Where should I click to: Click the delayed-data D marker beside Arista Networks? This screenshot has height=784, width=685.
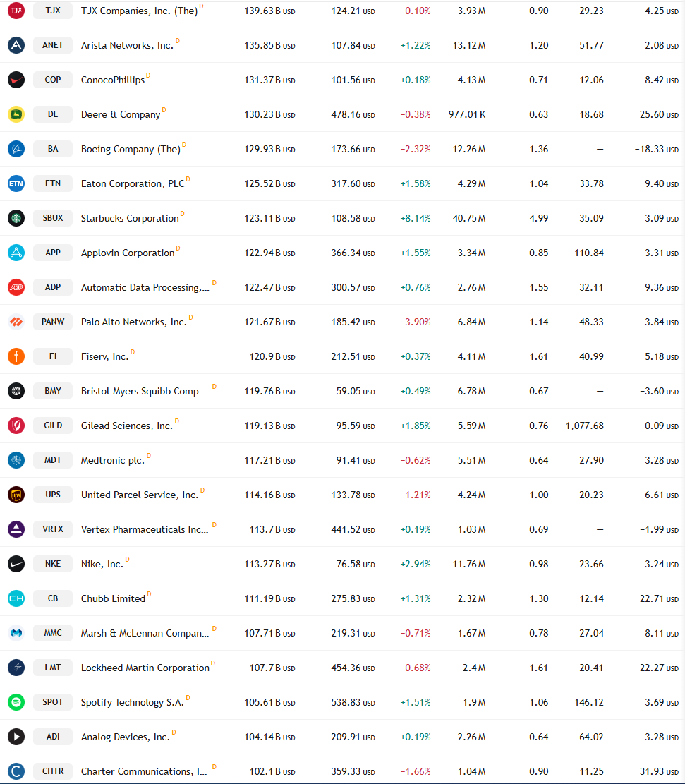178,40
